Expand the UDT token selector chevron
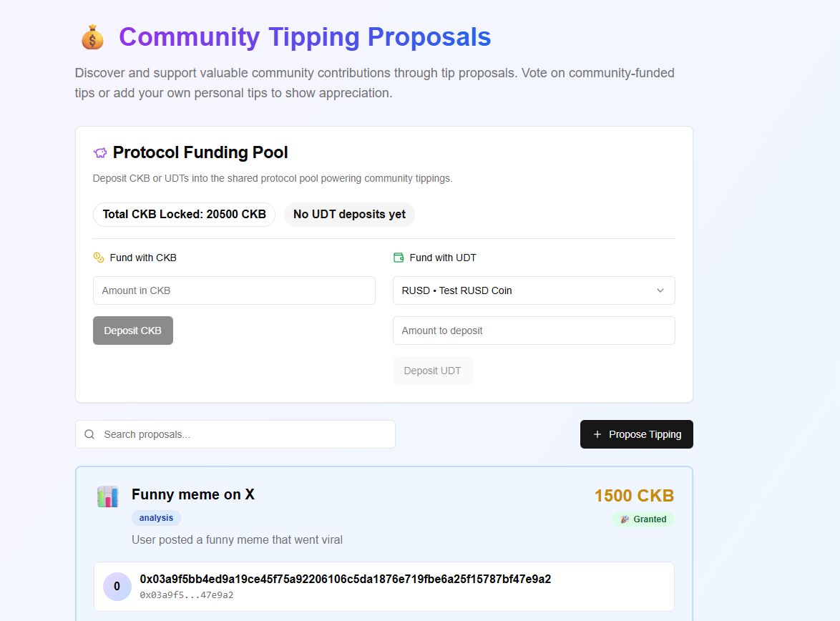Image resolution: width=840 pixels, height=621 pixels. [x=660, y=290]
